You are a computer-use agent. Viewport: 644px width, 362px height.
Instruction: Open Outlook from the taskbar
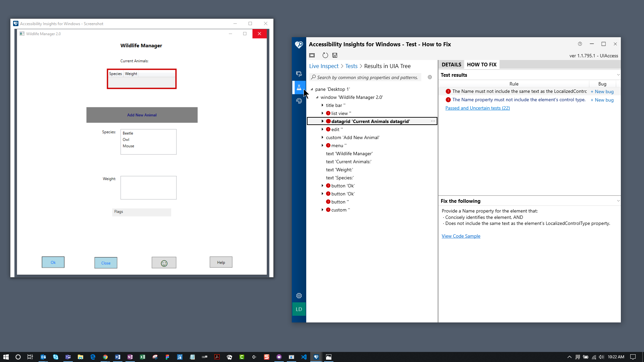[43, 357]
